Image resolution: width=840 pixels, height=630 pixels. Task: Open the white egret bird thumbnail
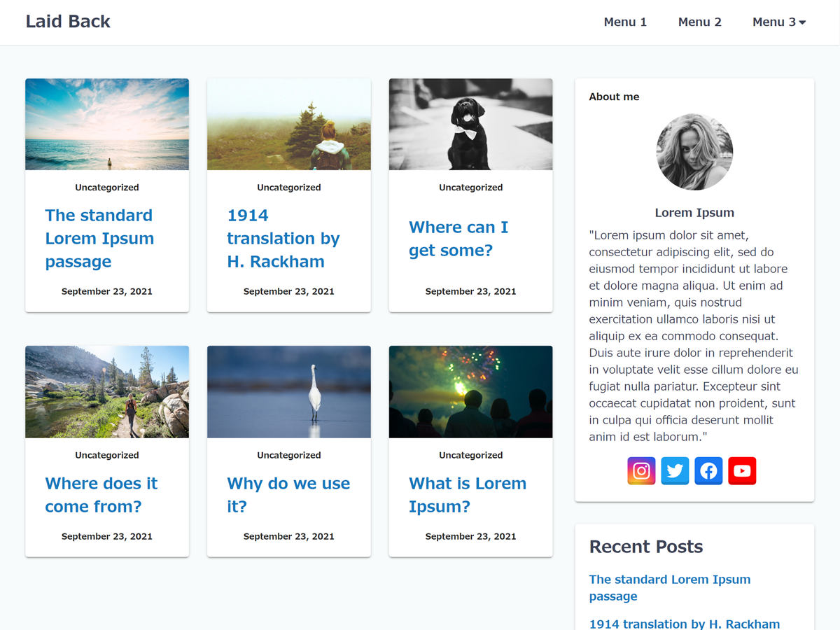(289, 392)
